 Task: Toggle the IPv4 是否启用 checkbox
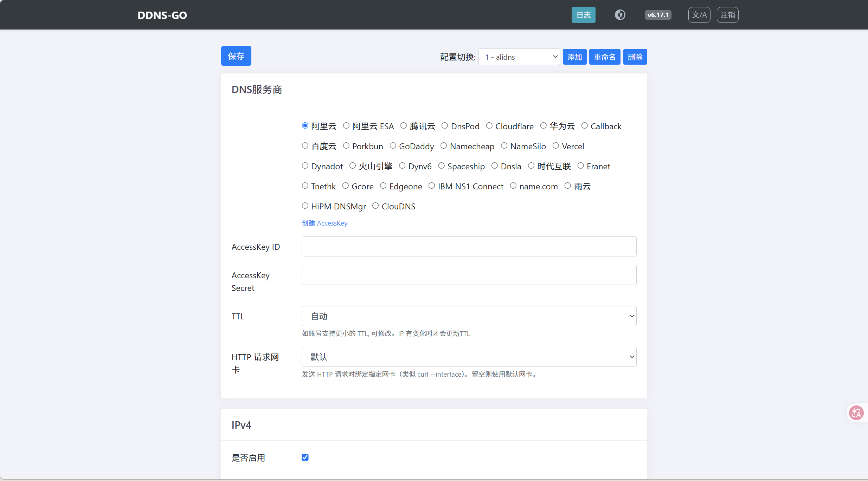click(x=305, y=457)
